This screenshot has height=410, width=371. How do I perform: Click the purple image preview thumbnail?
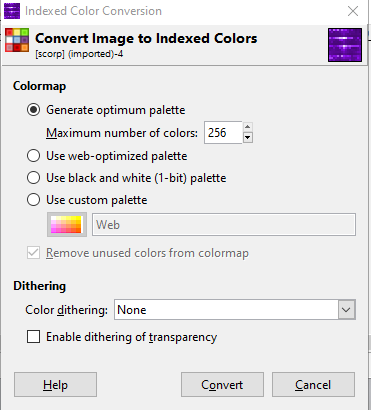click(345, 45)
